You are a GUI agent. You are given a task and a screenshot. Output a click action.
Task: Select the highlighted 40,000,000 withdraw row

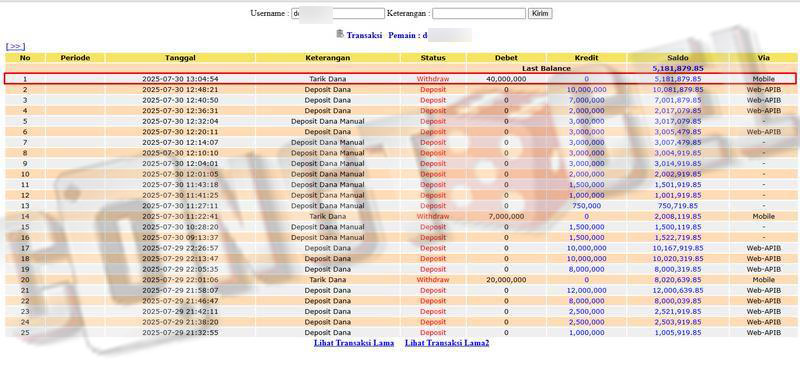pos(400,79)
